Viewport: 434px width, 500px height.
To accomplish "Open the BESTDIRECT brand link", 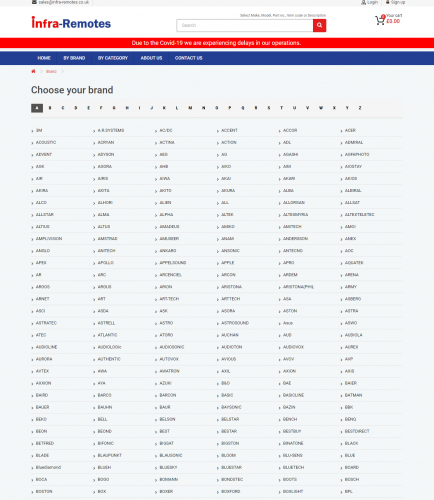I will (x=357, y=431).
